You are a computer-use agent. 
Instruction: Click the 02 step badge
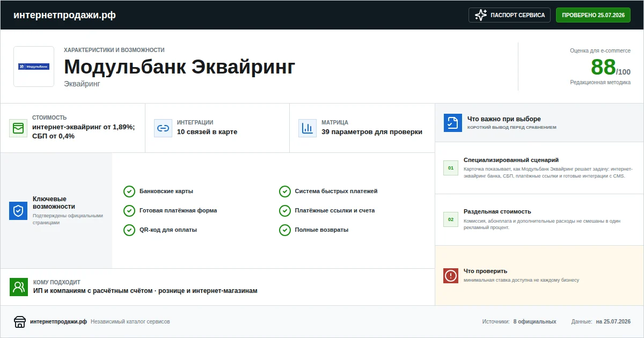click(x=451, y=219)
